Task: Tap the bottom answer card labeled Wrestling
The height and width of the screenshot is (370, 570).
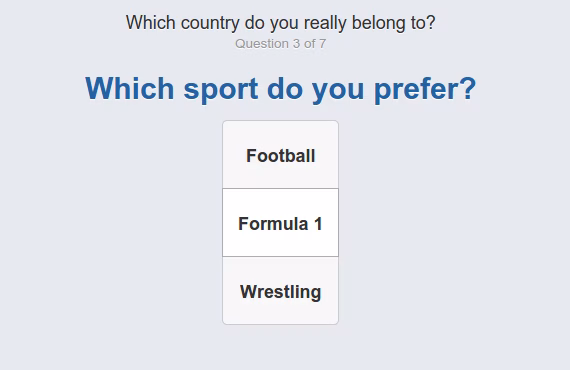Action: tap(280, 290)
